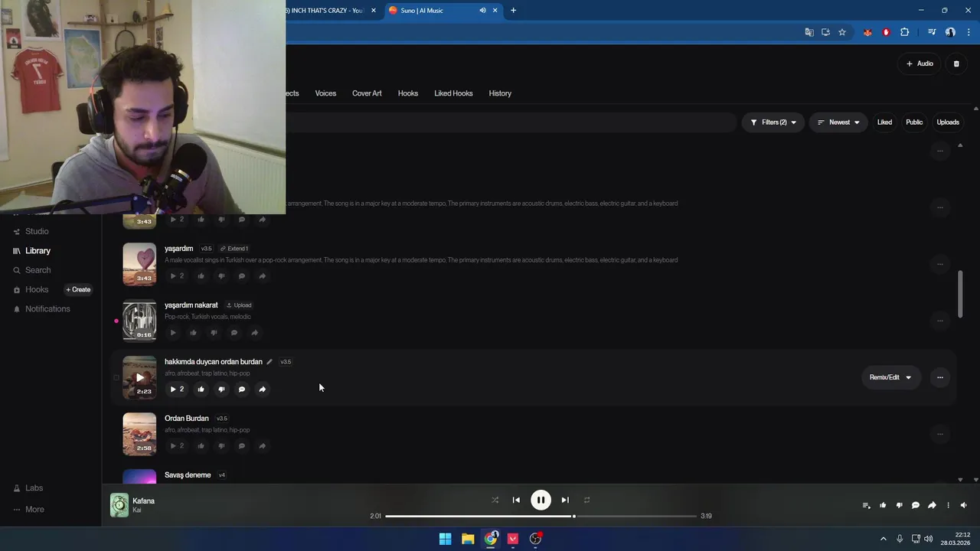Screen dimensions: 980x551
Task: Filter library by Uploads
Action: tap(948, 122)
